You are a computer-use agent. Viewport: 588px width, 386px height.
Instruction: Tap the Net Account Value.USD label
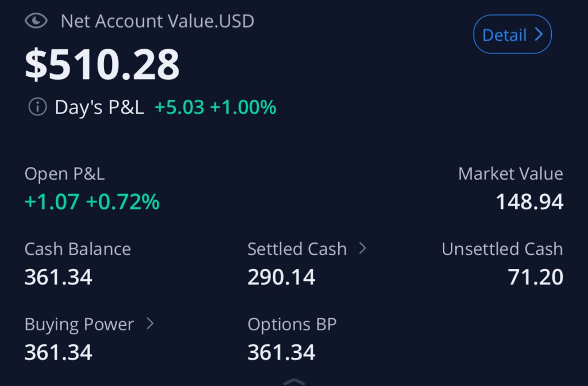pos(157,21)
